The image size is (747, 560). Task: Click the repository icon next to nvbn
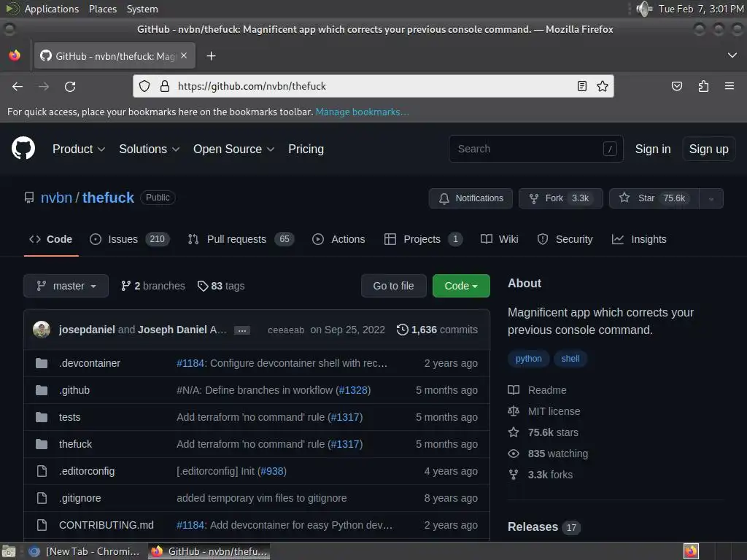click(x=29, y=198)
